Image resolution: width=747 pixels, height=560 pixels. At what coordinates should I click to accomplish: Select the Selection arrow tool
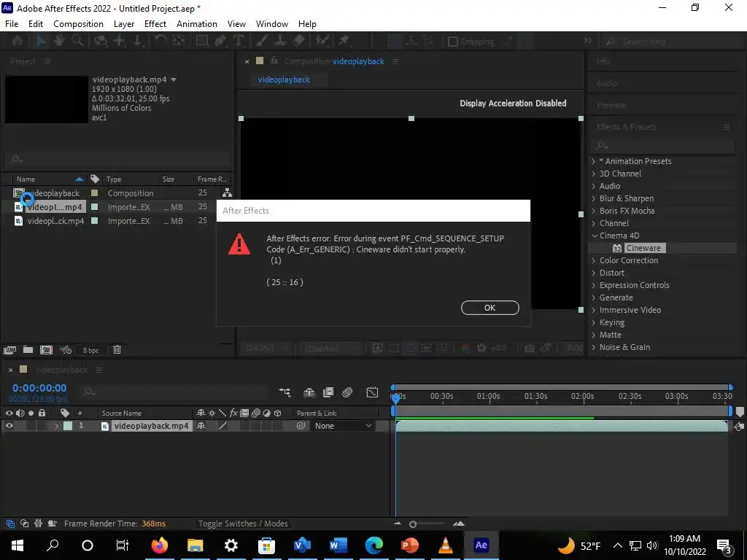(x=41, y=41)
